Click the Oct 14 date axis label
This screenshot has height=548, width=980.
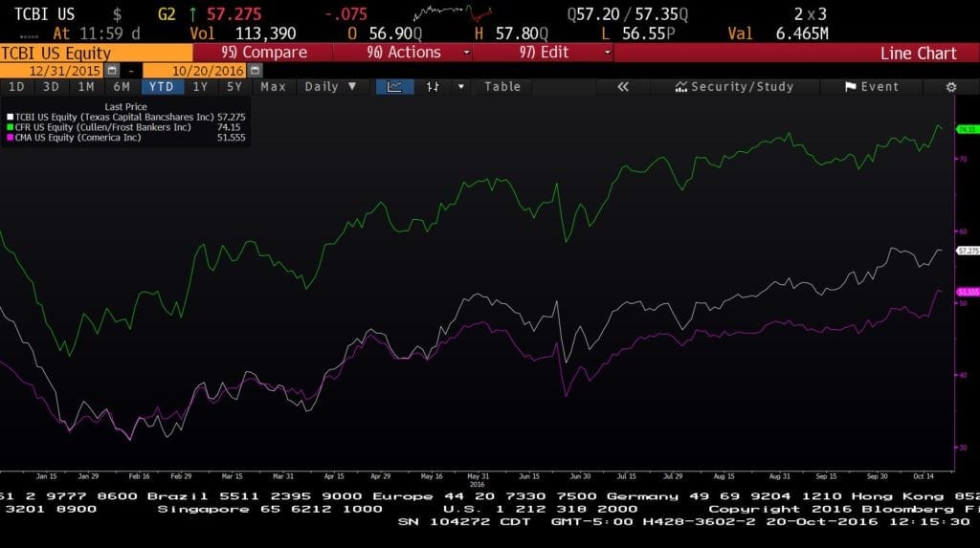click(924, 476)
